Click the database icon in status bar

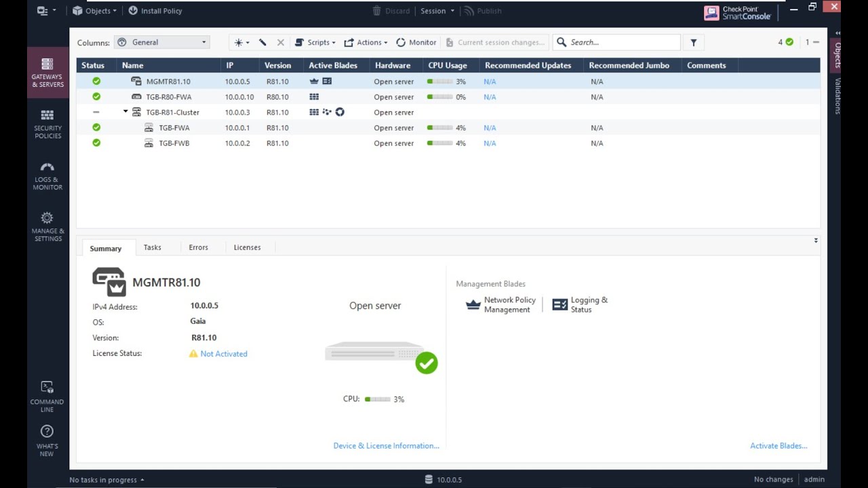click(429, 479)
